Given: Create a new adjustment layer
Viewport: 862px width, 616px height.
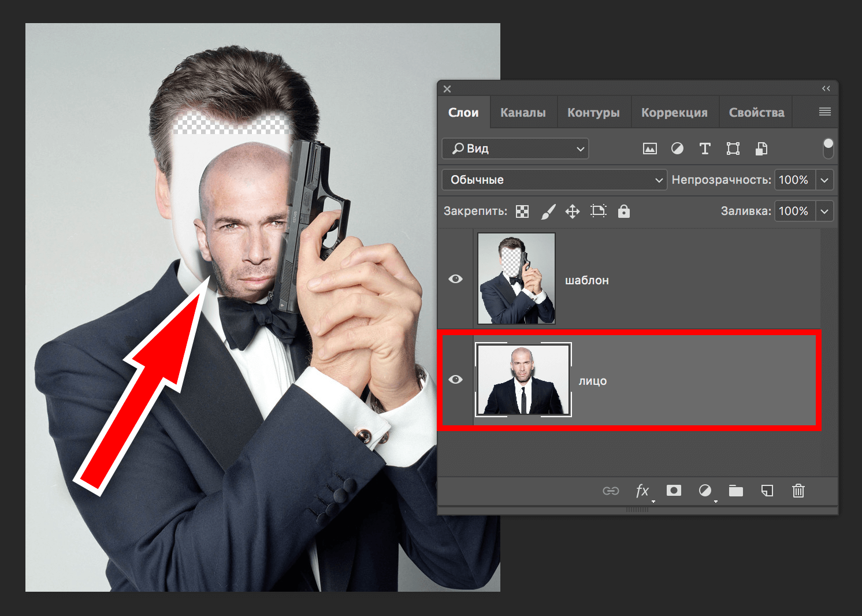Looking at the screenshot, I should (x=705, y=491).
